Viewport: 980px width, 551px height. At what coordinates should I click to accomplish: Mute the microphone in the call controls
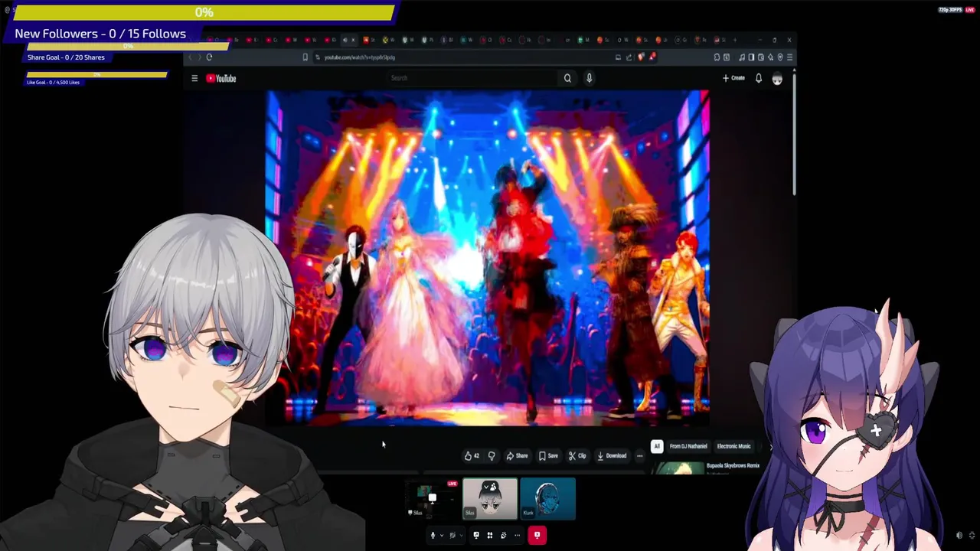point(433,536)
